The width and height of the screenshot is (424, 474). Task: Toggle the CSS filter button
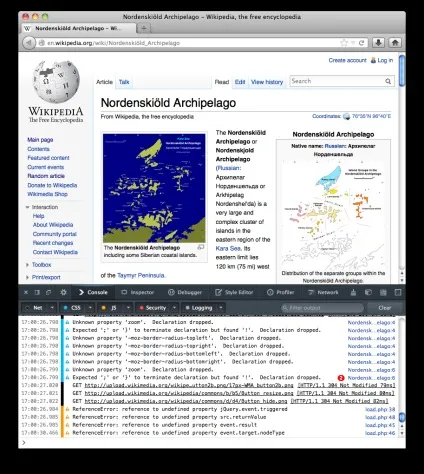(72, 308)
